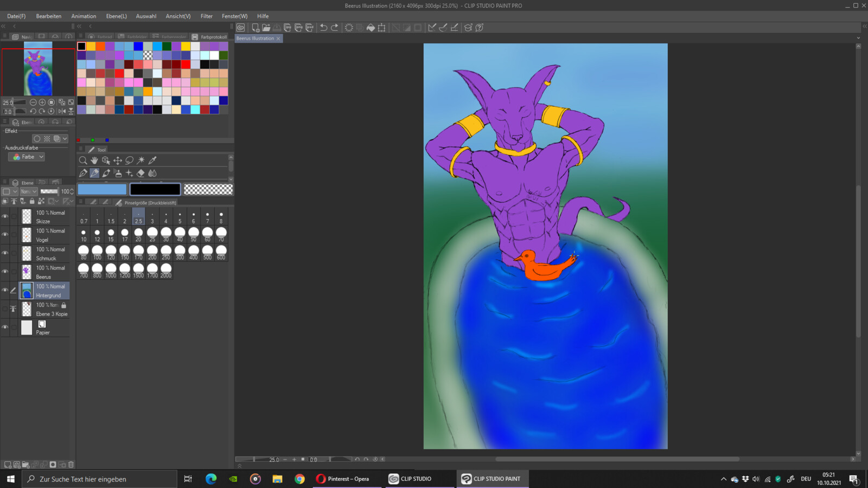Click the Help question mark icon
Viewport: 868px width, 488px height.
(480, 28)
